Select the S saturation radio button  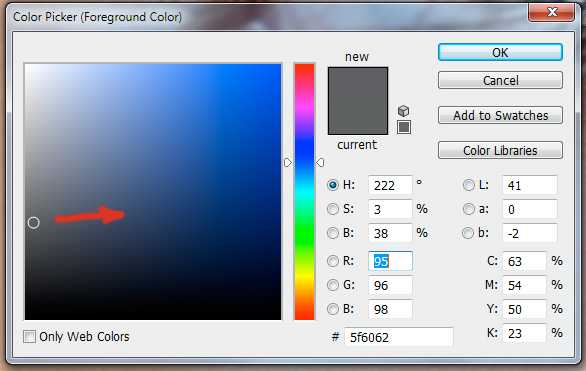click(333, 209)
